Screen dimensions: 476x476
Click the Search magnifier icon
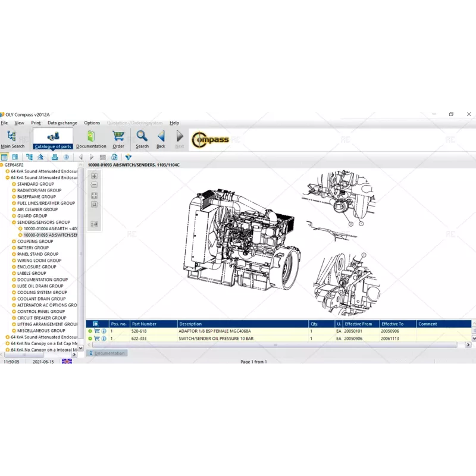pos(142,139)
